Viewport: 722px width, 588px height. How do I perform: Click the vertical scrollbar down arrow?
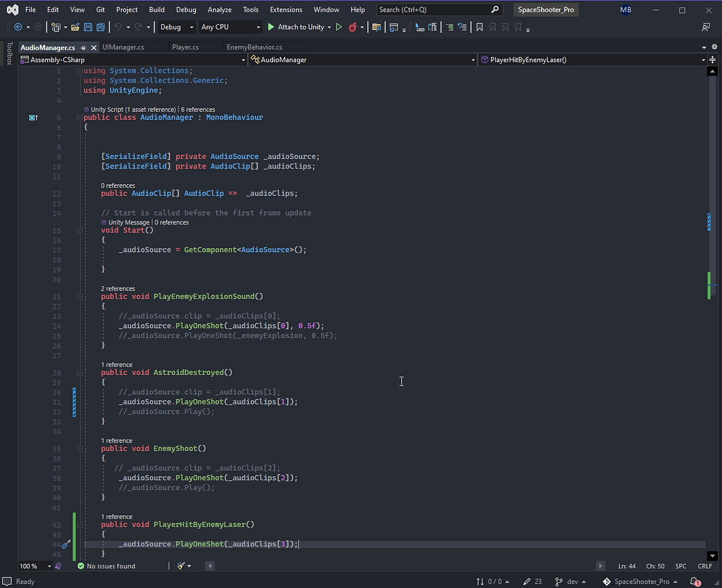tap(711, 555)
